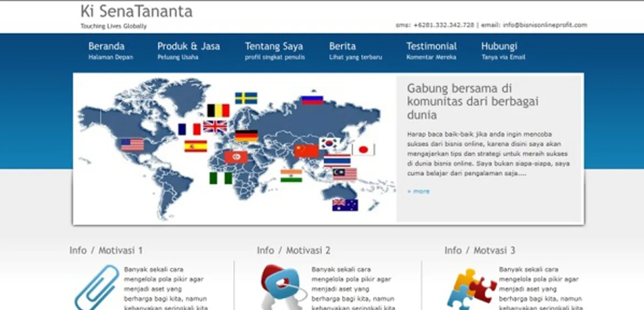
Task: Click the Thailand flag on map
Action: click(x=337, y=161)
